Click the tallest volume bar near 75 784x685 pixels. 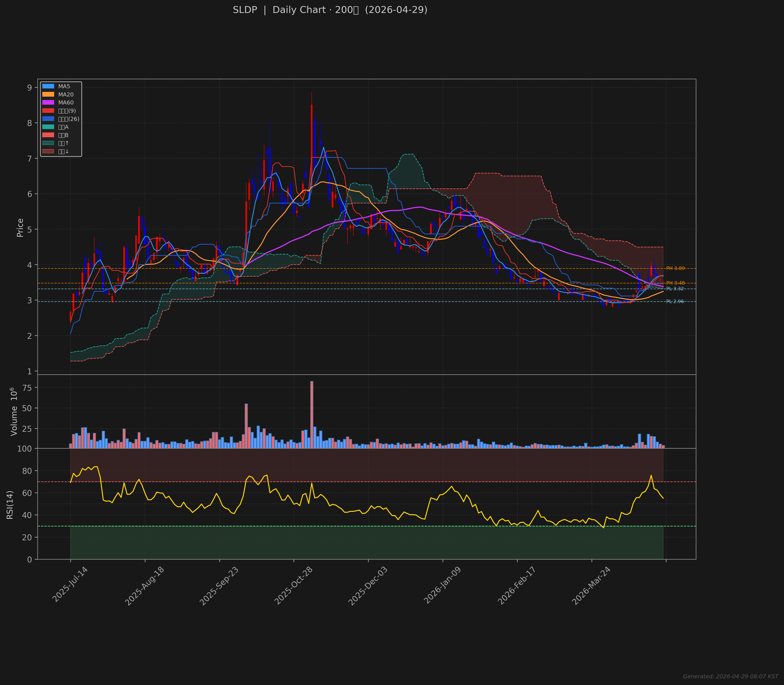(x=312, y=414)
